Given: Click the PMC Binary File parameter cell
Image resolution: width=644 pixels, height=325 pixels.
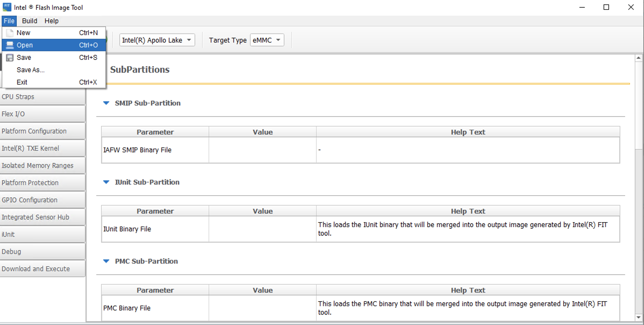Looking at the screenshot, I should [x=155, y=308].
